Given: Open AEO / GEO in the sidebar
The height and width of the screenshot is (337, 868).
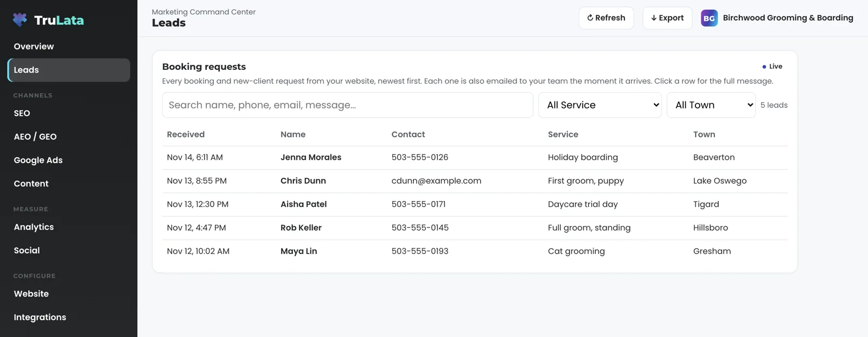Looking at the screenshot, I should pos(68,137).
